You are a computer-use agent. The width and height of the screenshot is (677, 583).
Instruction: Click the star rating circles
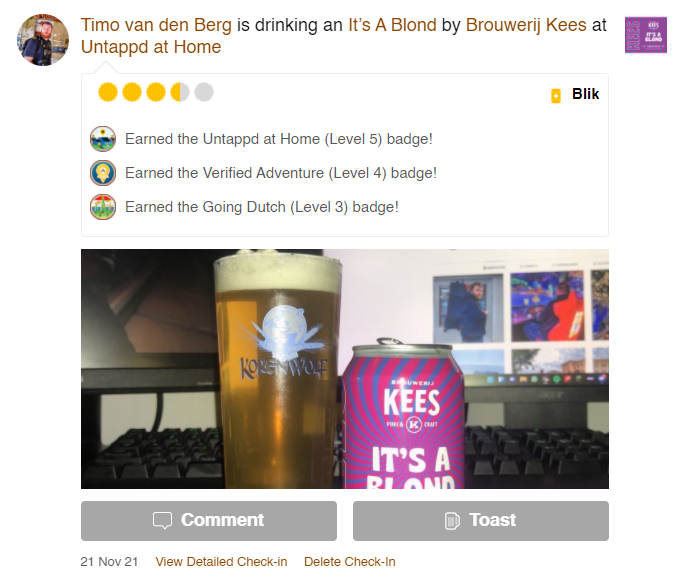tap(156, 92)
